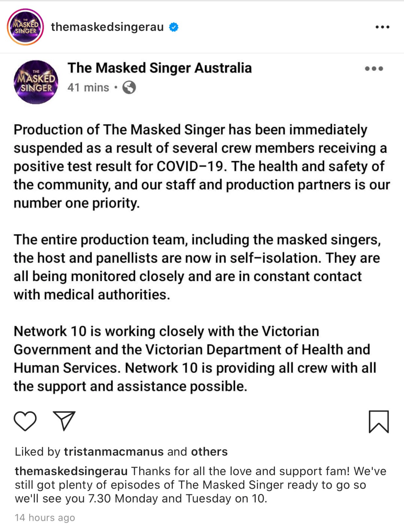Tap the paper plane share icon
404x532 pixels.
pos(64,421)
